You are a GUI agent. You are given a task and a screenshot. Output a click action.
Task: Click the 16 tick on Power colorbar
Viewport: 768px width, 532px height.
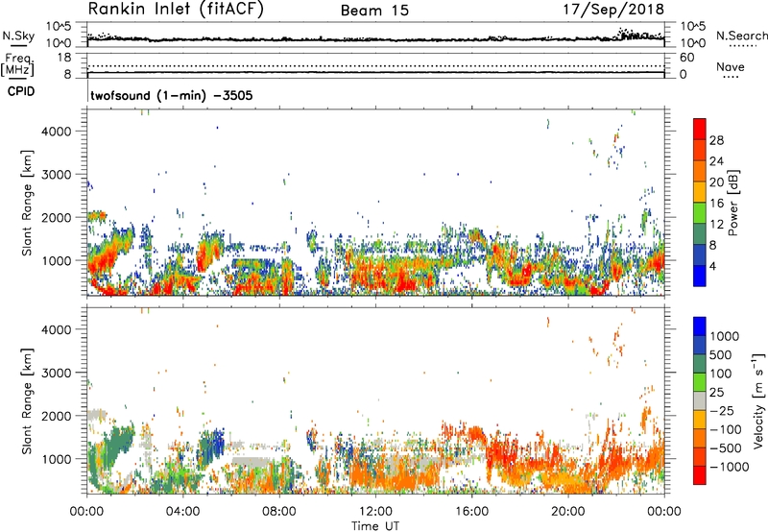(x=716, y=204)
